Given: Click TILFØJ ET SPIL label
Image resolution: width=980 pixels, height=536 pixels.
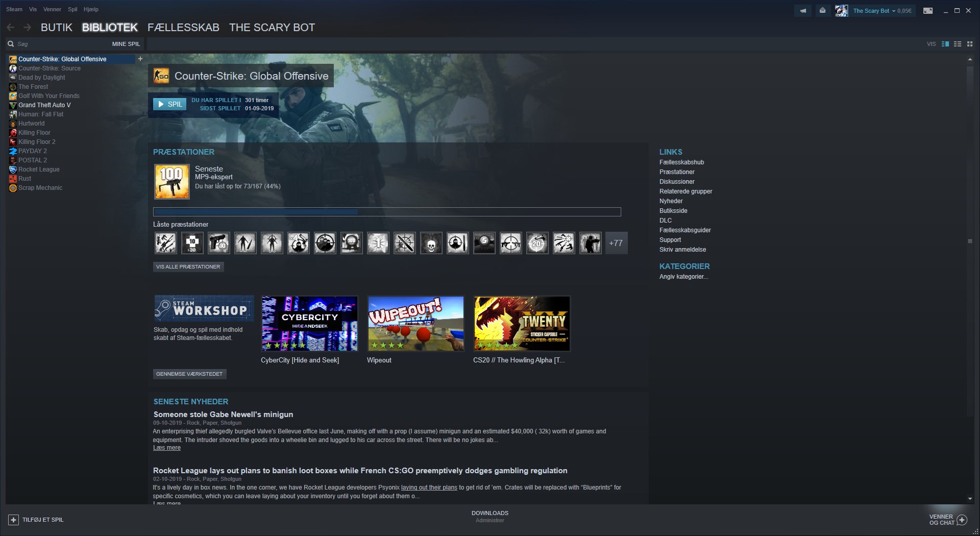Looking at the screenshot, I should point(43,520).
